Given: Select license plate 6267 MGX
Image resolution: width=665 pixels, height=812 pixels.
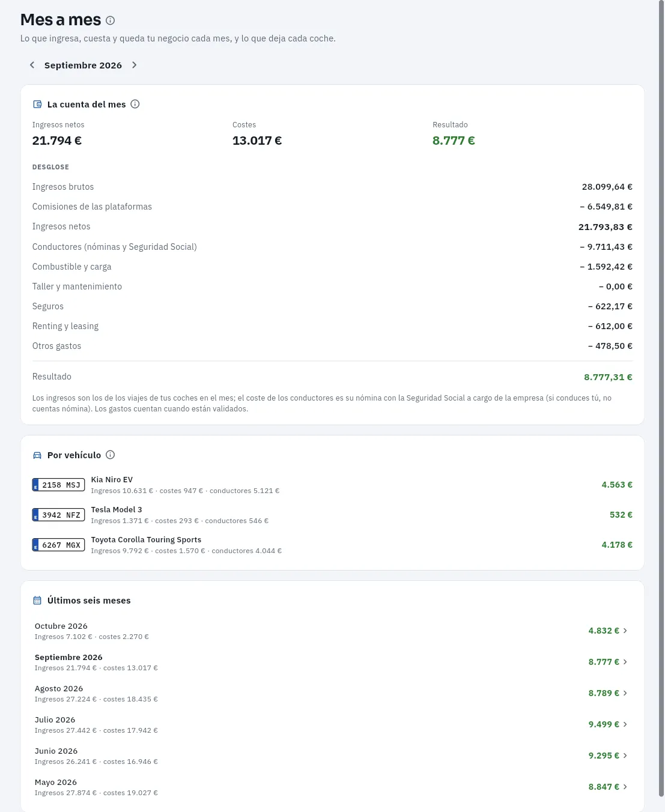Looking at the screenshot, I should click(58, 545).
